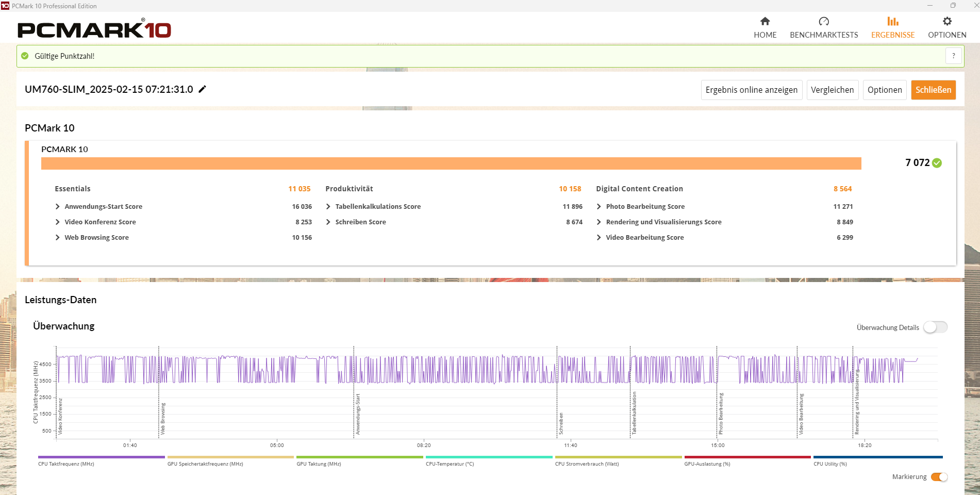Expand Photo Bearbeitung Score row
Image resolution: width=980 pixels, height=495 pixels.
point(599,207)
